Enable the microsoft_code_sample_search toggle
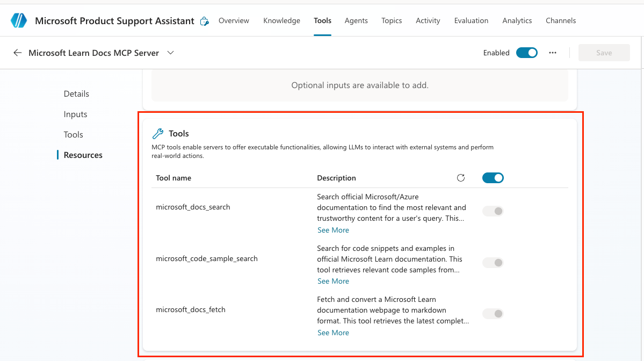This screenshot has height=361, width=644. [493, 263]
